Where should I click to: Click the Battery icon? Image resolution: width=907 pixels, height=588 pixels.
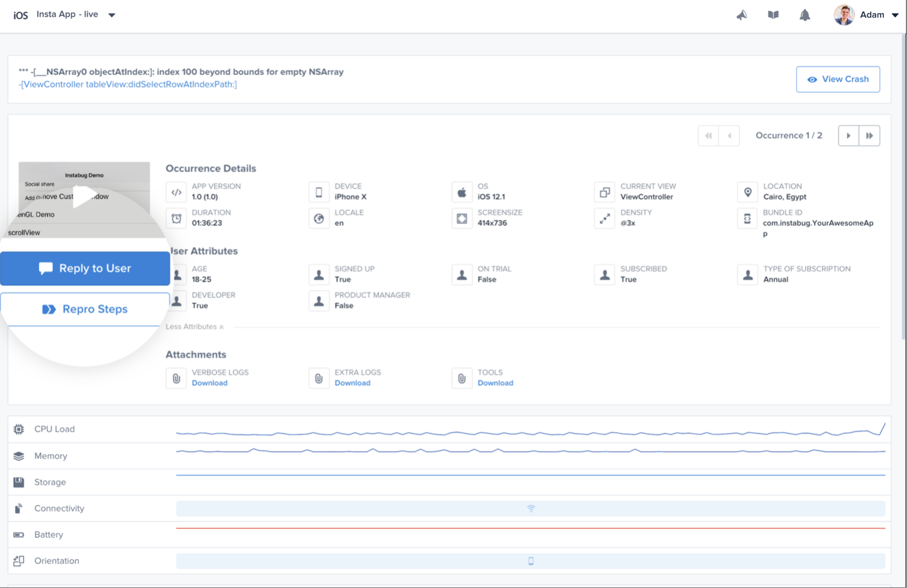[19, 535]
